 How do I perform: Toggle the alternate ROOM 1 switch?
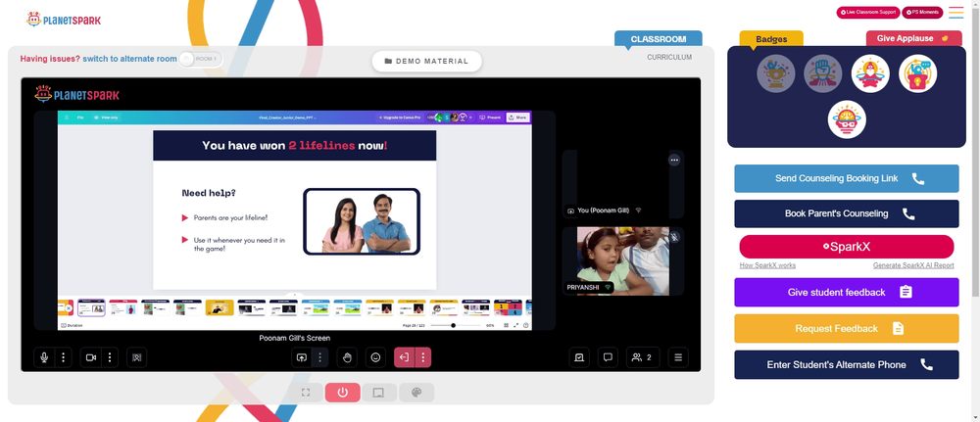tap(200, 60)
